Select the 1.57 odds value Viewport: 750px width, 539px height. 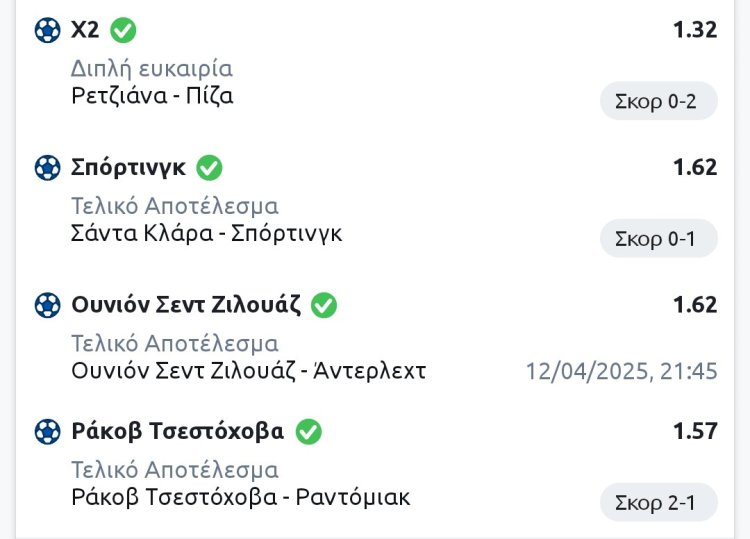coord(695,431)
